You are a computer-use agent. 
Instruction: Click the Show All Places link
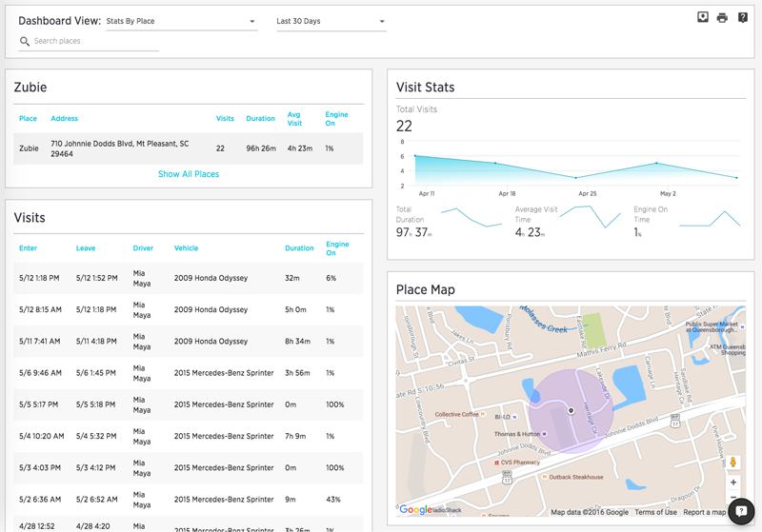pos(189,174)
